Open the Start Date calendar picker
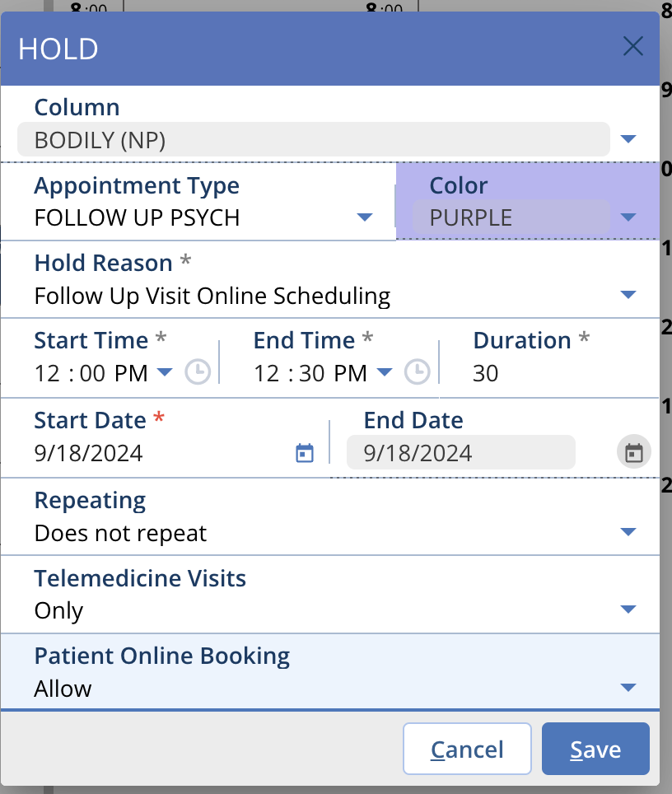This screenshot has width=672, height=794. pos(305,453)
